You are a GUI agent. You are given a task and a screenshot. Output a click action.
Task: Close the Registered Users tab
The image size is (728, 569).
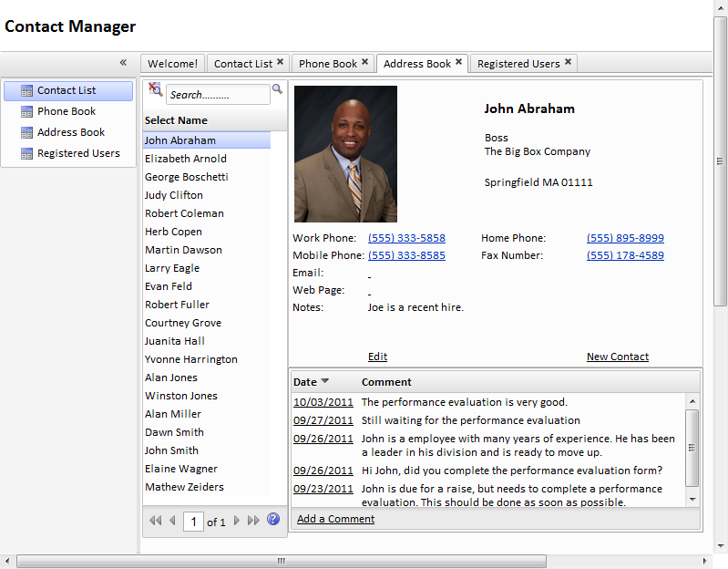click(x=568, y=62)
